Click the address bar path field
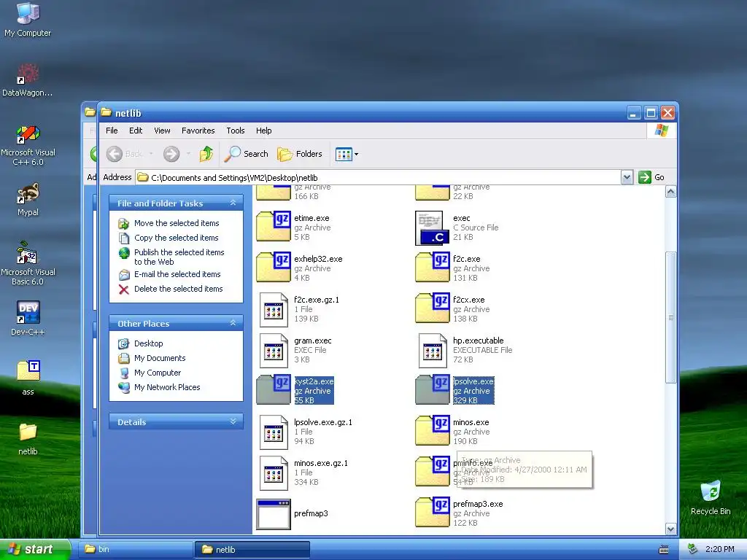The image size is (747, 560). [379, 177]
